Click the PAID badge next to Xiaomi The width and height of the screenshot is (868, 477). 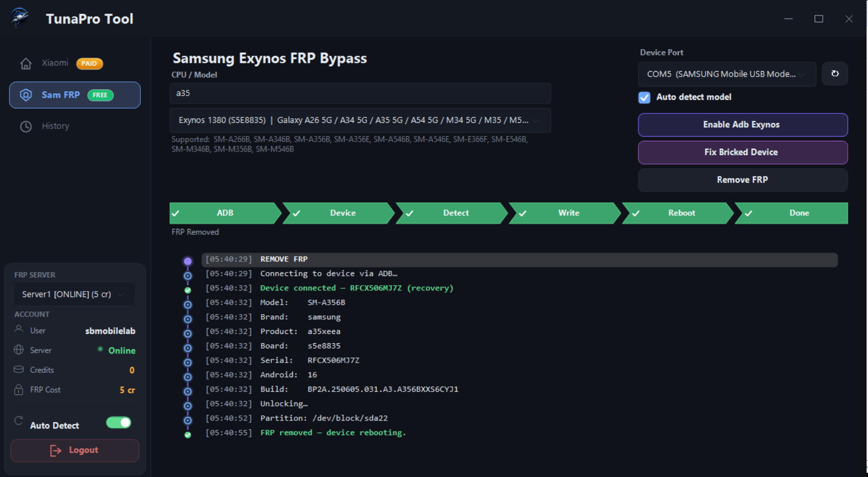coord(90,64)
